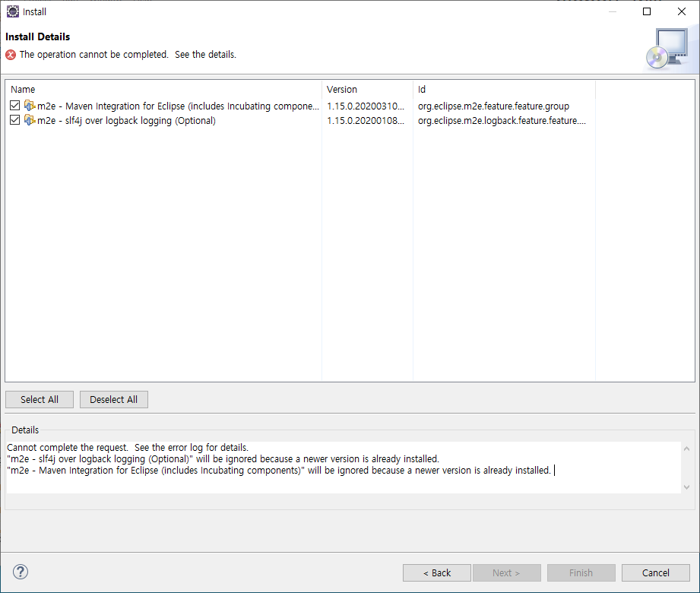Screen dimensions: 700x593
Task: Close the Install window
Action: click(682, 11)
